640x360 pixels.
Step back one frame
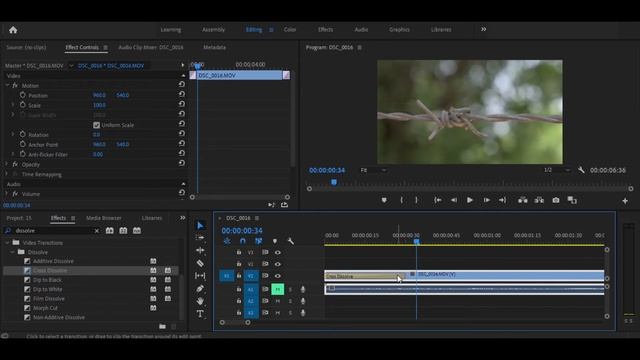click(x=454, y=200)
